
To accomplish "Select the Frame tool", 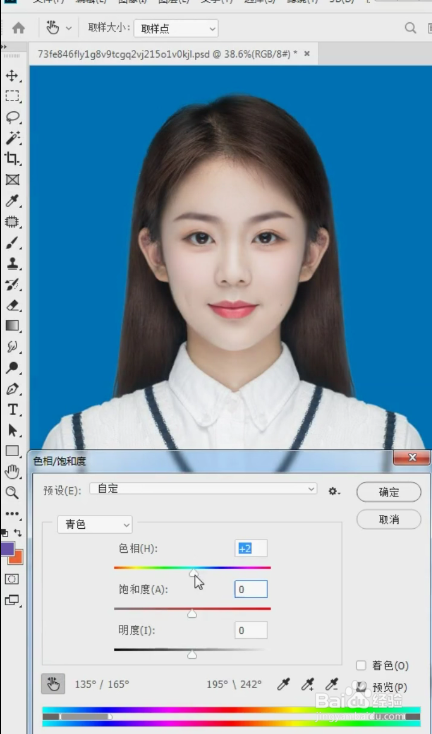I will (12, 180).
